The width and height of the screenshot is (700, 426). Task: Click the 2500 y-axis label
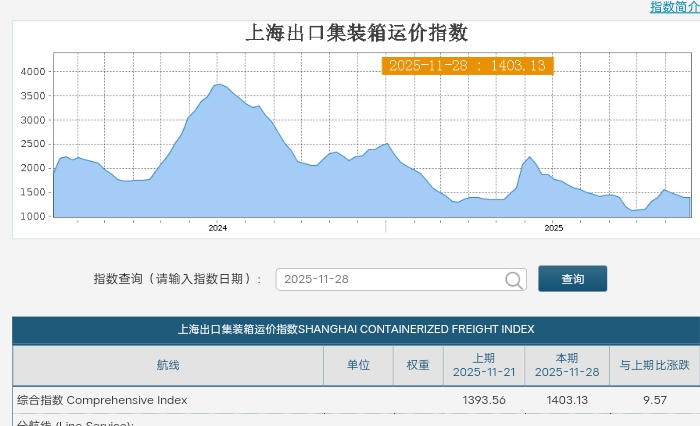33,144
